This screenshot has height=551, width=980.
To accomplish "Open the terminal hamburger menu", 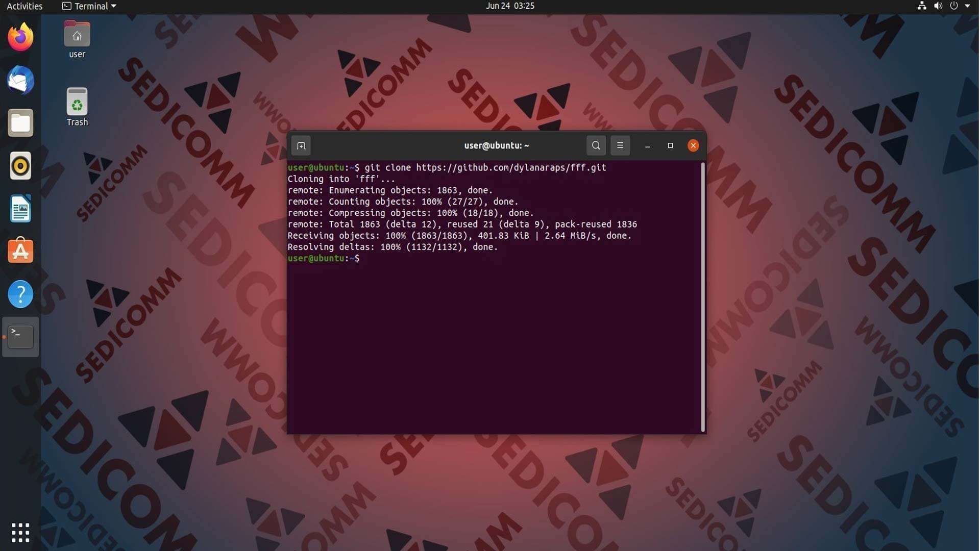I will click(x=620, y=145).
